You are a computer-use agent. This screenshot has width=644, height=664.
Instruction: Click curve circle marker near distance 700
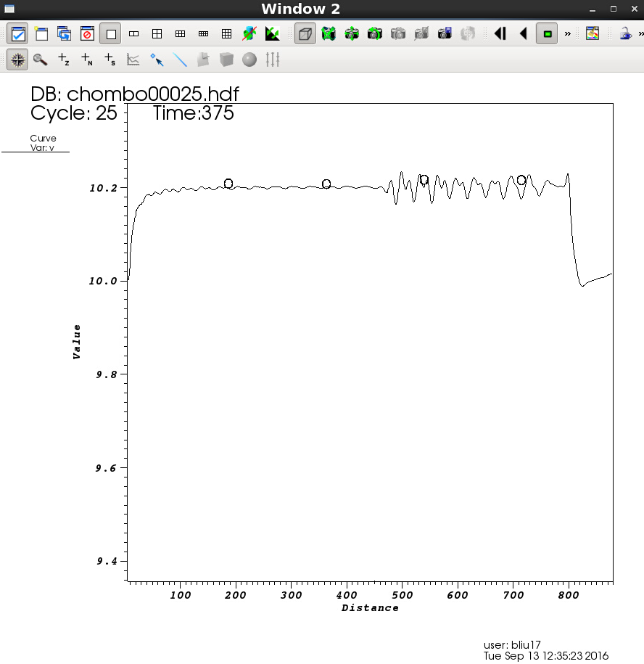(x=521, y=181)
